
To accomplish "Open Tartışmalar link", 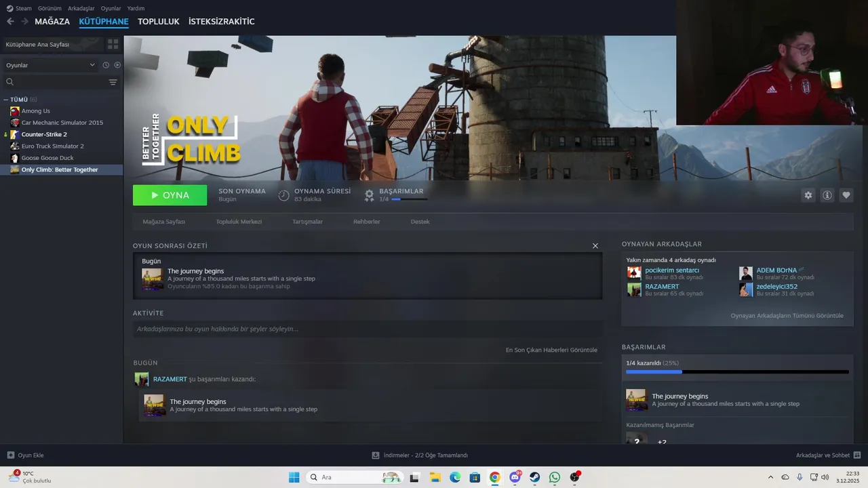I will (x=307, y=222).
